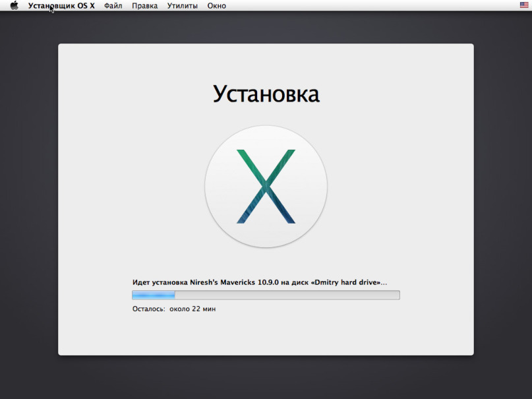Open the Файл menu

pyautogui.click(x=113, y=6)
